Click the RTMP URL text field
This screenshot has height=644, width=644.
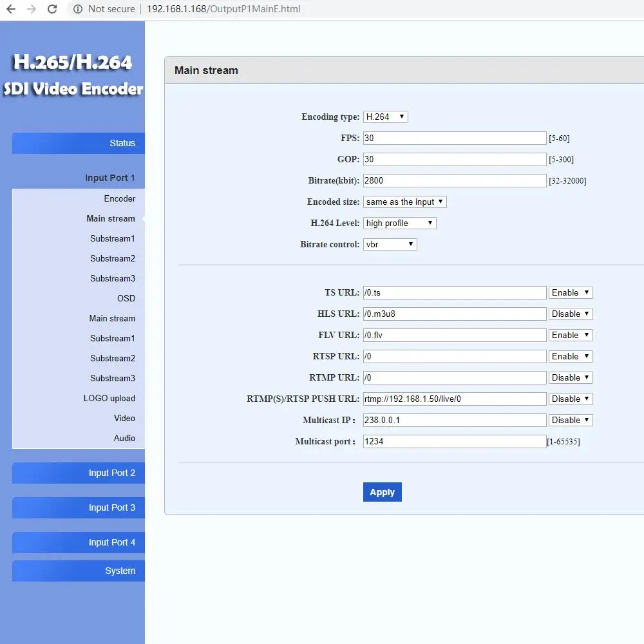(x=455, y=377)
